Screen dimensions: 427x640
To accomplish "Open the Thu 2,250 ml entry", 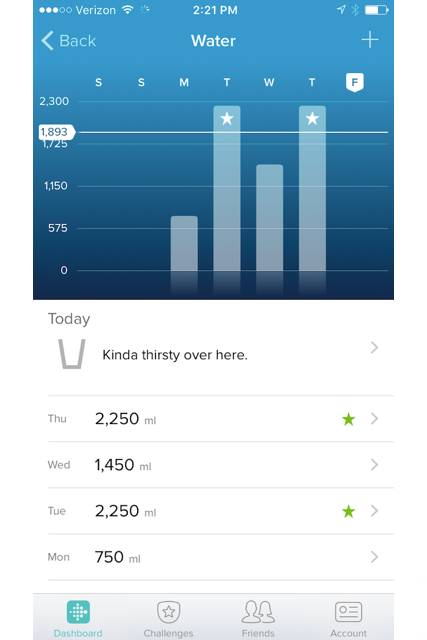I will 221,419.
